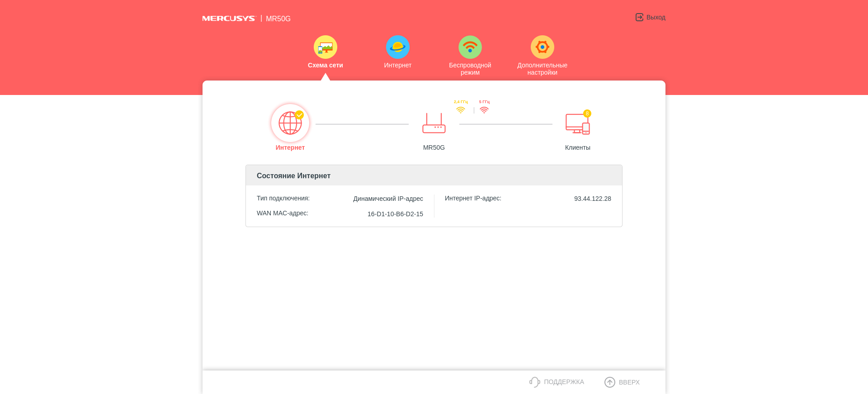
Task: Select the Клиенты devices icon
Action: [x=577, y=124]
